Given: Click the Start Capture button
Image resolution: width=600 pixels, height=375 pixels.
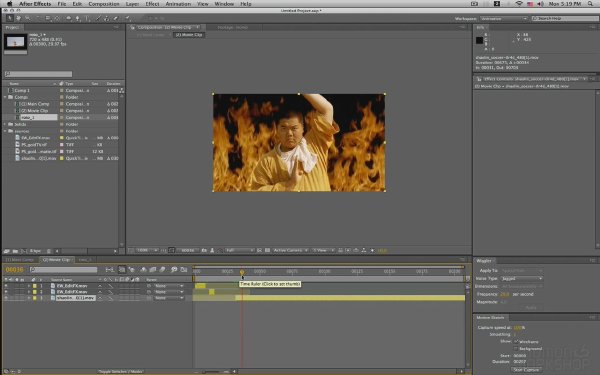Looking at the screenshot, I should coord(526,370).
